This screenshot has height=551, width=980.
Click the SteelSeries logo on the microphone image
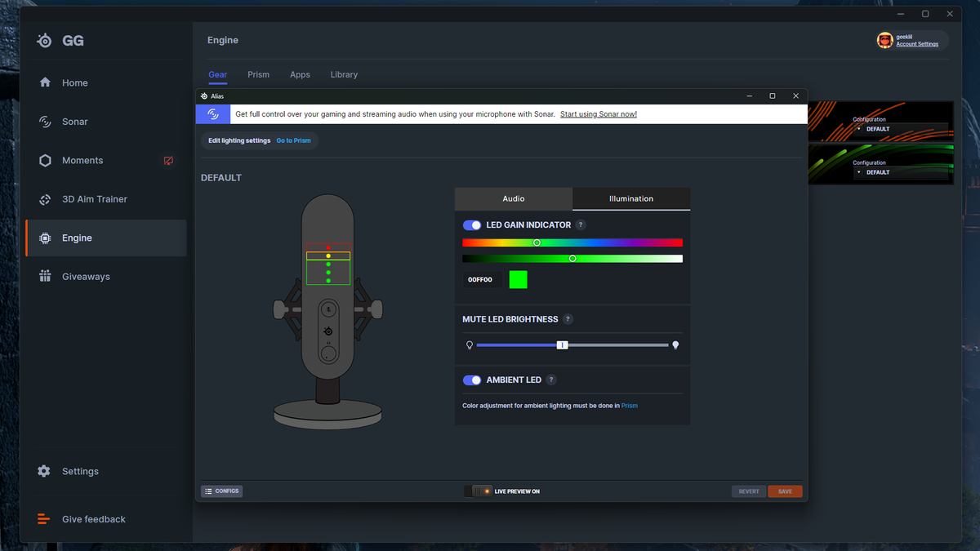click(327, 331)
